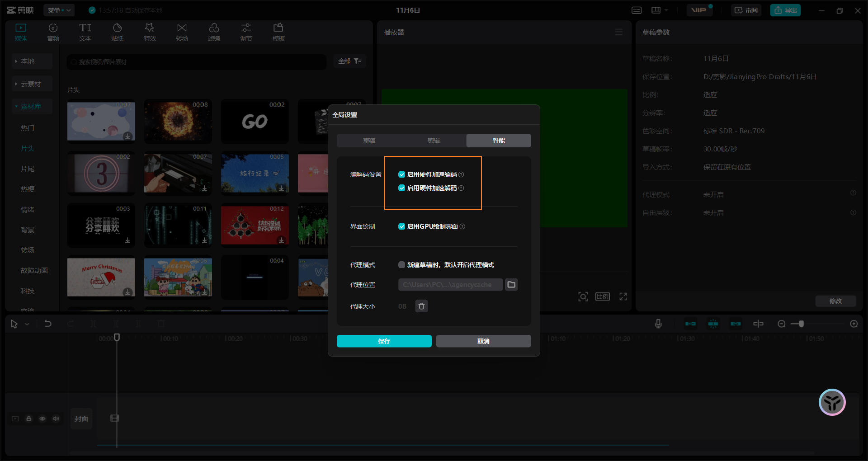Click the player fullscreen icon

[x=623, y=296]
